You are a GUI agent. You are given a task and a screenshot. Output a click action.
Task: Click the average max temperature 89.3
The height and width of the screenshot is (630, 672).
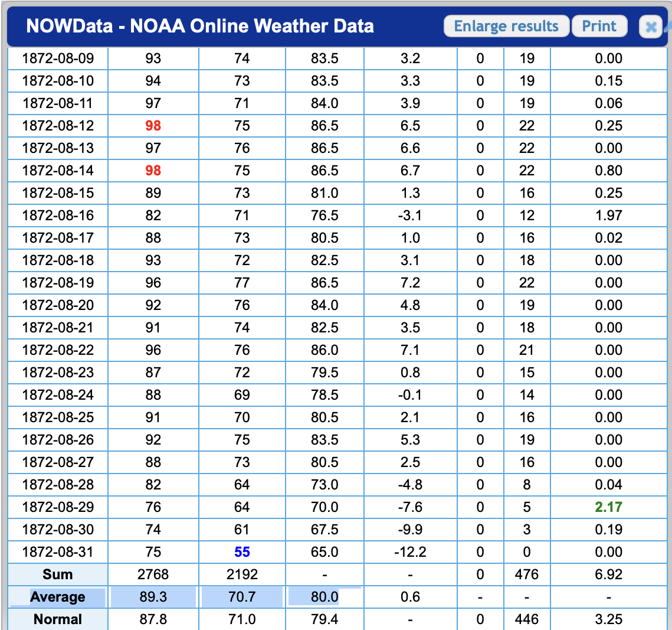pos(153,596)
